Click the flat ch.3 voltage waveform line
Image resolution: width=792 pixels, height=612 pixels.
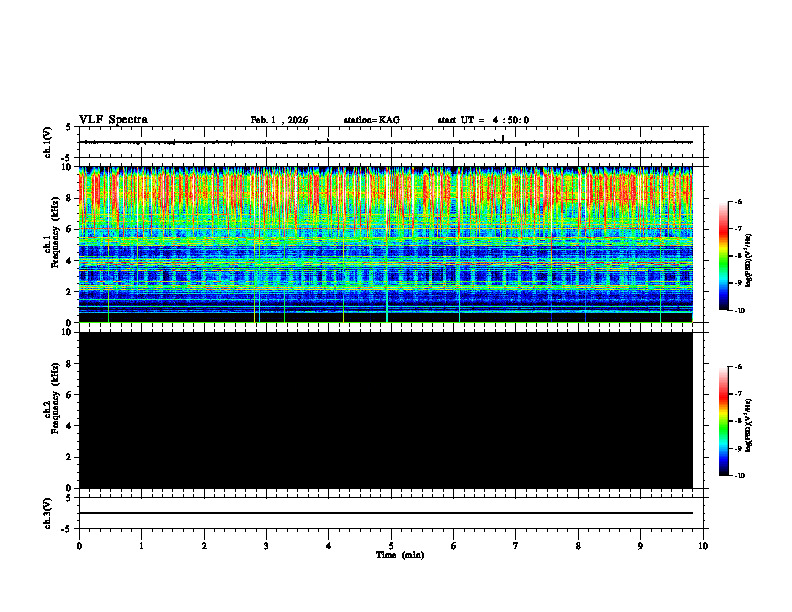point(385,513)
